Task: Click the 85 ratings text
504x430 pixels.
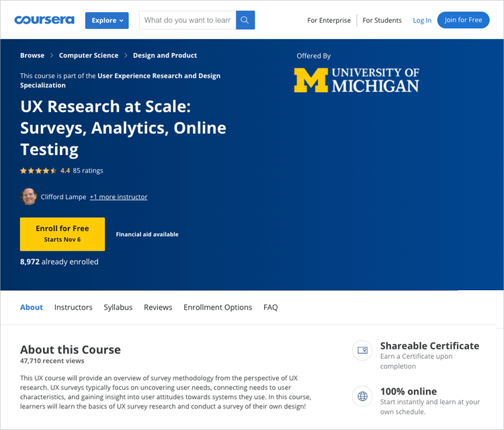Action: [88, 171]
